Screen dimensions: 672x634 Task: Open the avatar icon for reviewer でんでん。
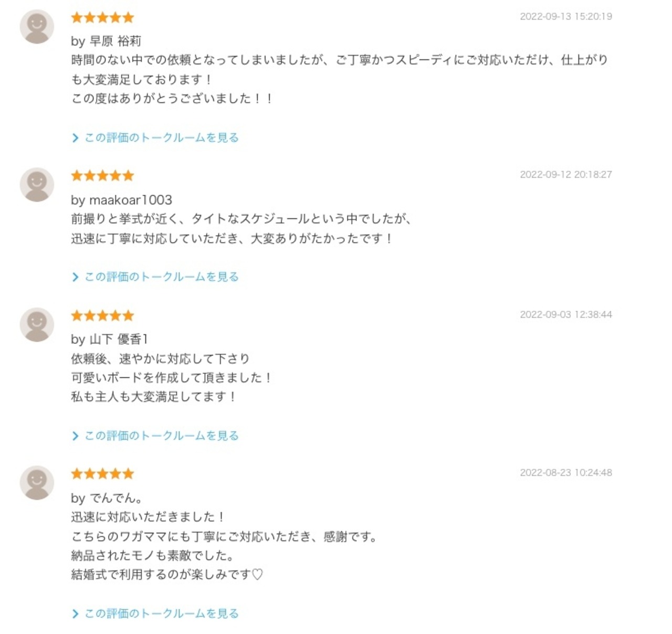tap(37, 483)
